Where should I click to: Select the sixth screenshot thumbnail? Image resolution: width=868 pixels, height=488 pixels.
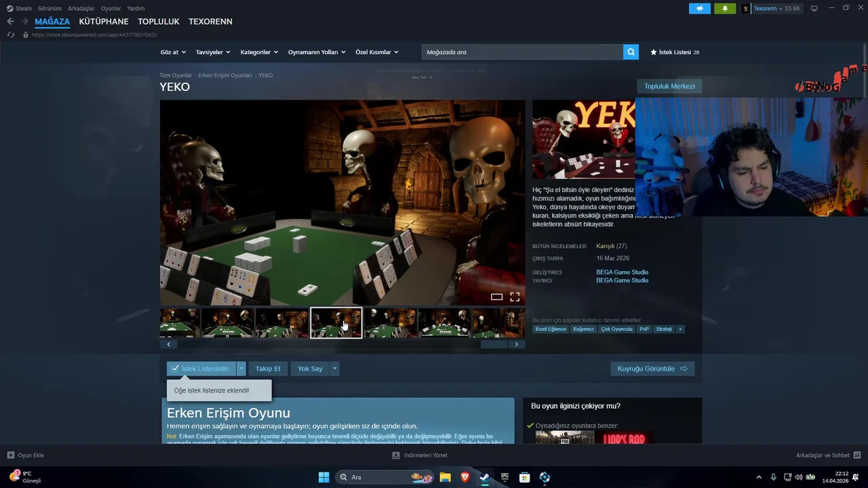[x=445, y=323]
